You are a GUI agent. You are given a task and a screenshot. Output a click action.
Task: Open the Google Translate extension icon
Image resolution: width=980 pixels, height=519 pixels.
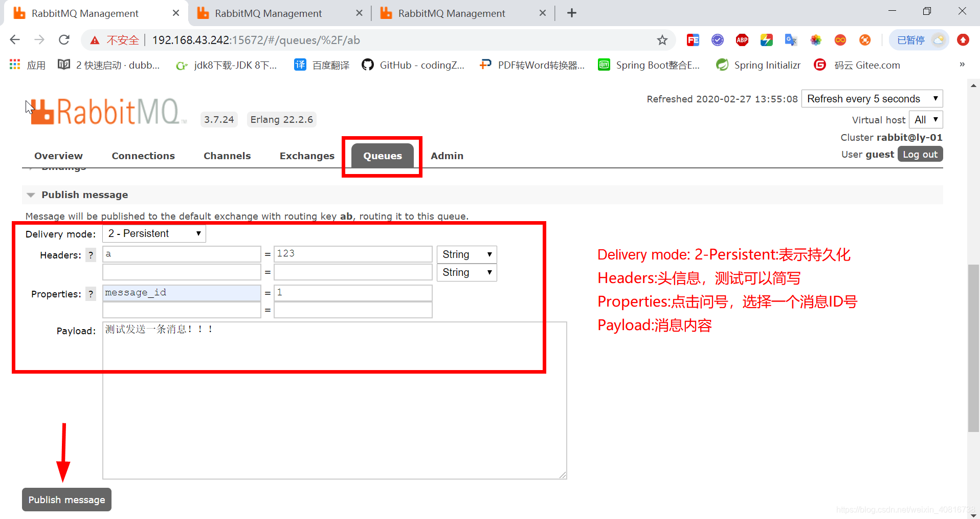[x=791, y=40]
